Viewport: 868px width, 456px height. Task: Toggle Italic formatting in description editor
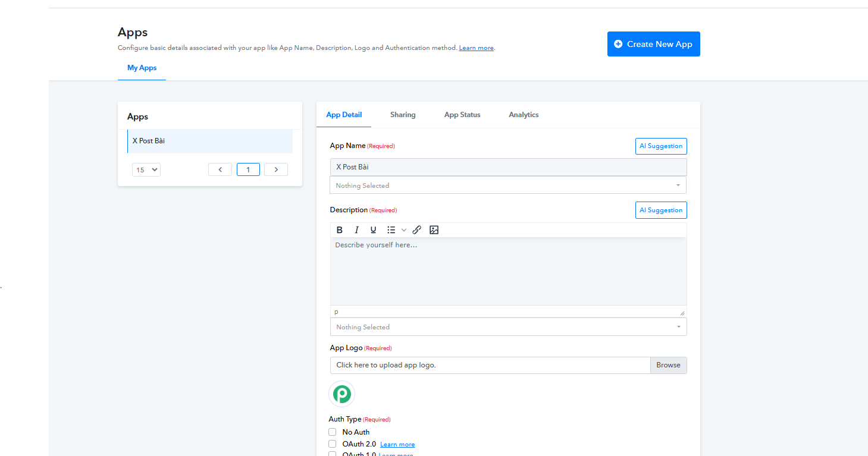pos(357,230)
